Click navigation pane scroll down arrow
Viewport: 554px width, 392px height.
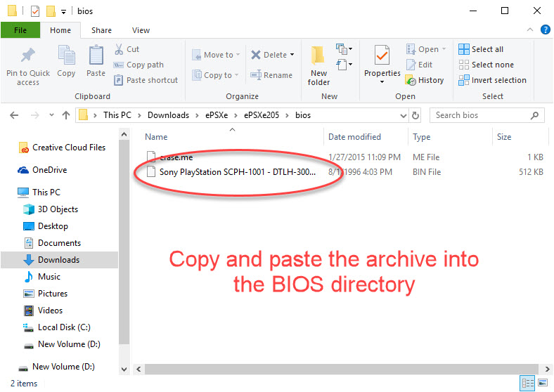(124, 370)
